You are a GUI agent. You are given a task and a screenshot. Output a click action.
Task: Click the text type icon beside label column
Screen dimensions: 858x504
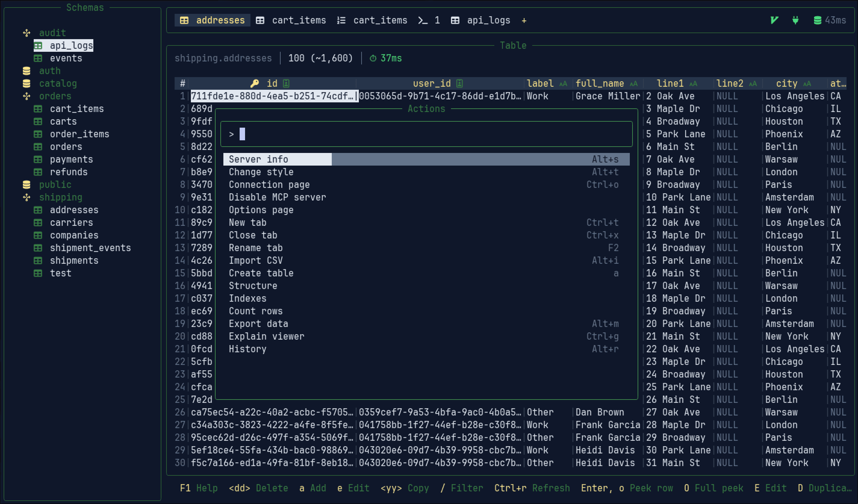(x=563, y=84)
